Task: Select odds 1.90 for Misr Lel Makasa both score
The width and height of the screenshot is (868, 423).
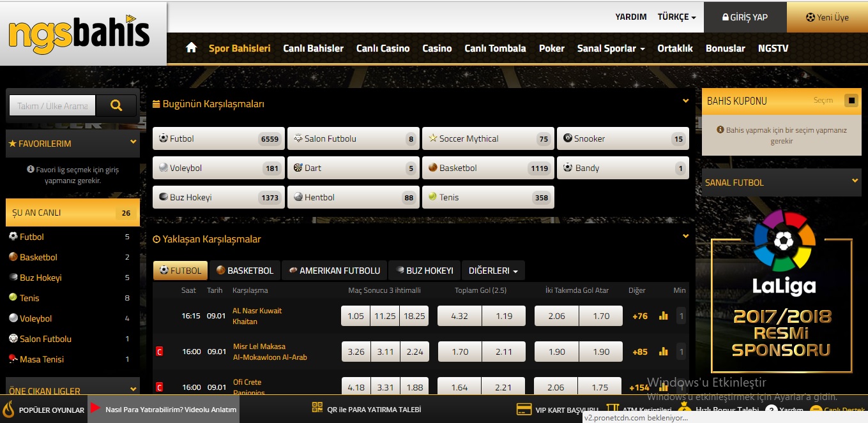Action: [x=556, y=352]
